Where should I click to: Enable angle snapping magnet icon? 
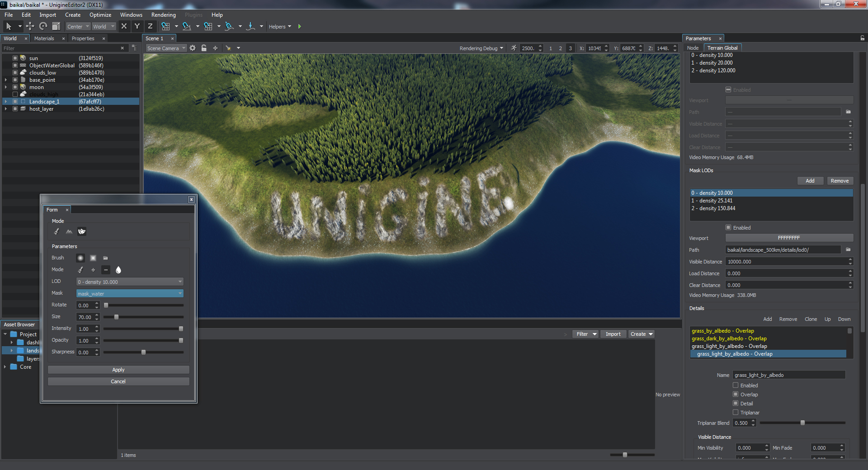click(186, 27)
